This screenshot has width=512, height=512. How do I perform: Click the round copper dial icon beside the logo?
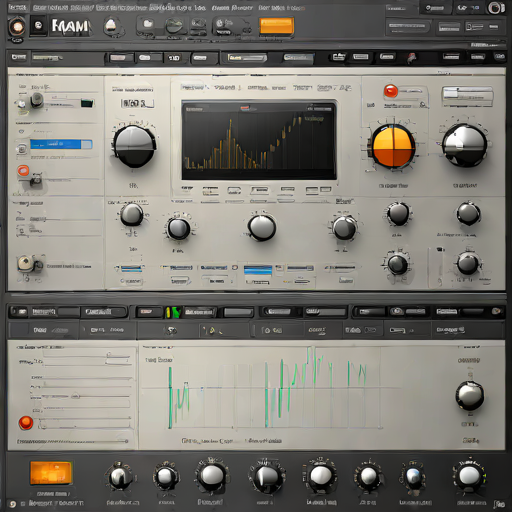(16, 27)
